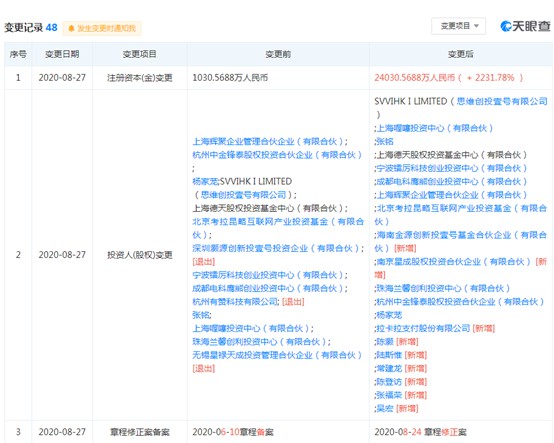
Task: Open 南京星成股权投资合伙企业 link
Action: click(454, 262)
